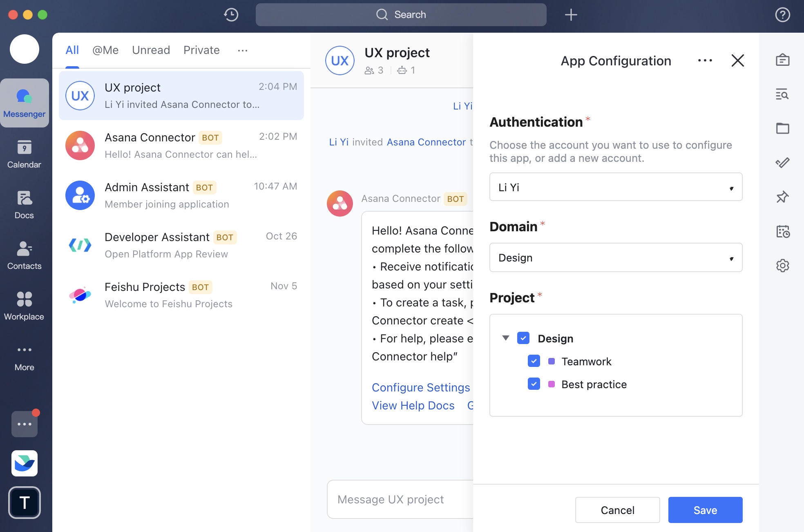Viewport: 804px width, 532px height.
Task: Click the Search field
Action: 401,15
